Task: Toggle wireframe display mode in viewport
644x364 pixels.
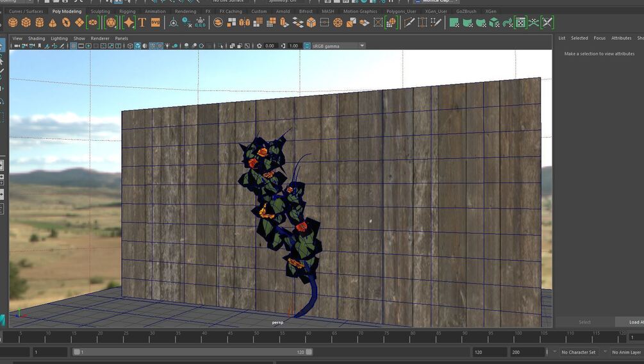Action: click(130, 46)
